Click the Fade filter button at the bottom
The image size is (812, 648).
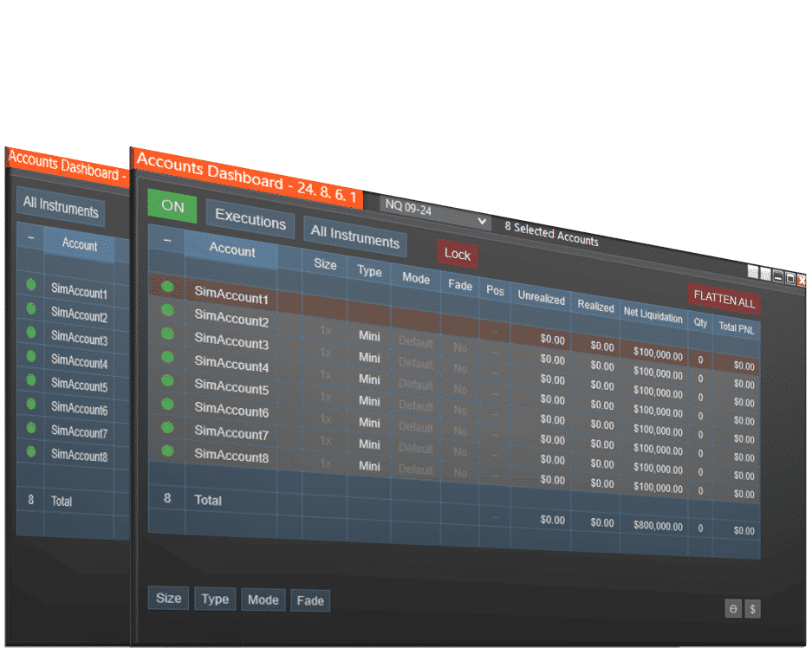[x=310, y=600]
